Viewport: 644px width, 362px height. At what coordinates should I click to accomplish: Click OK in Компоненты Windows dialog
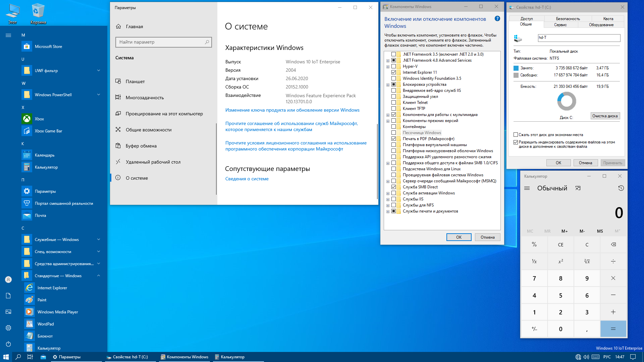pyautogui.click(x=459, y=237)
